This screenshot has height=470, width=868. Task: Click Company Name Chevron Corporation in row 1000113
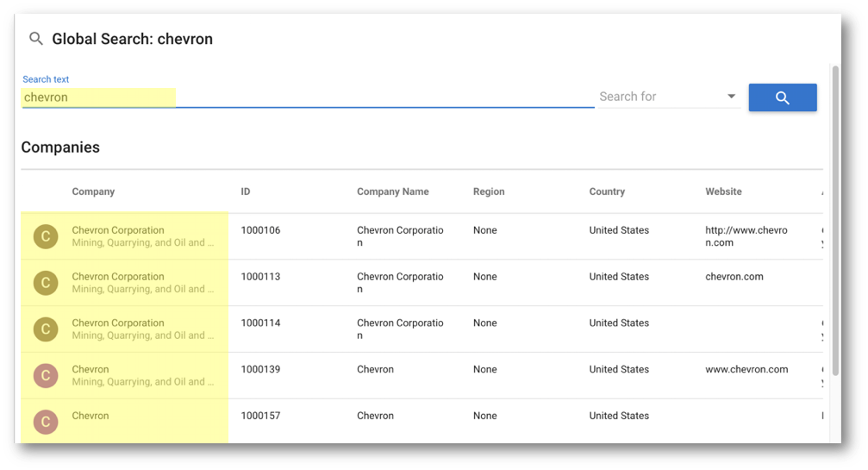point(400,282)
